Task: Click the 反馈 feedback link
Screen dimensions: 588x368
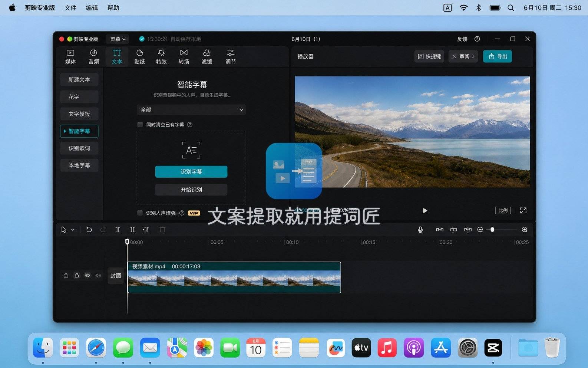Action: (462, 39)
